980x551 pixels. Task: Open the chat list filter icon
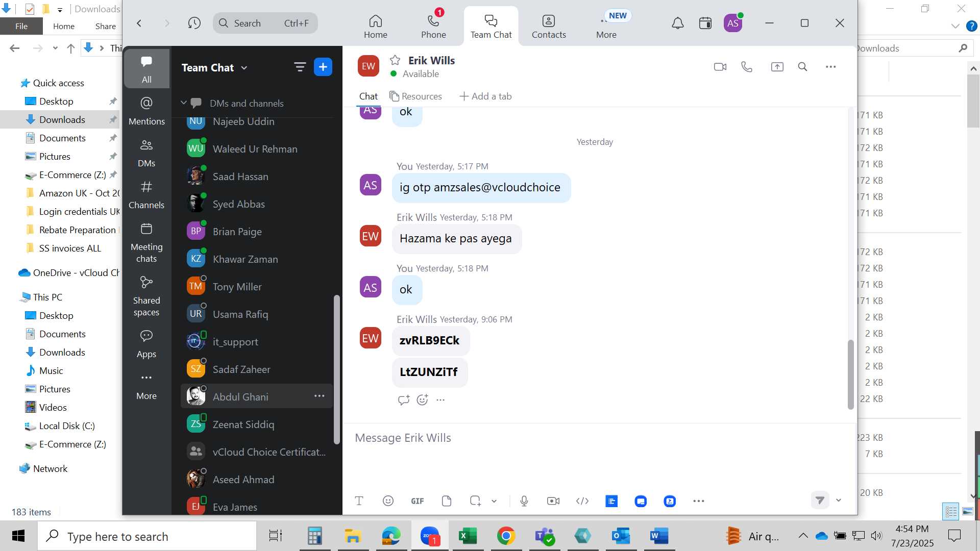pyautogui.click(x=300, y=67)
